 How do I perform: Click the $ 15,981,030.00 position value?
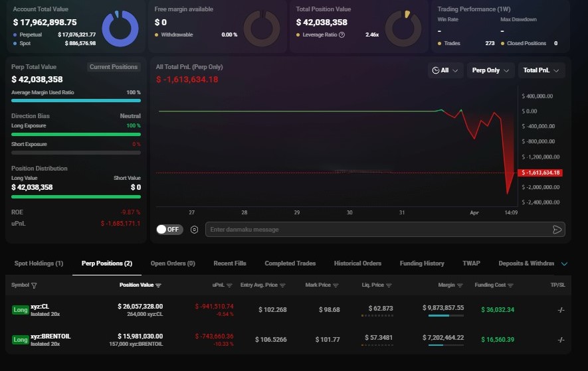coord(140,336)
